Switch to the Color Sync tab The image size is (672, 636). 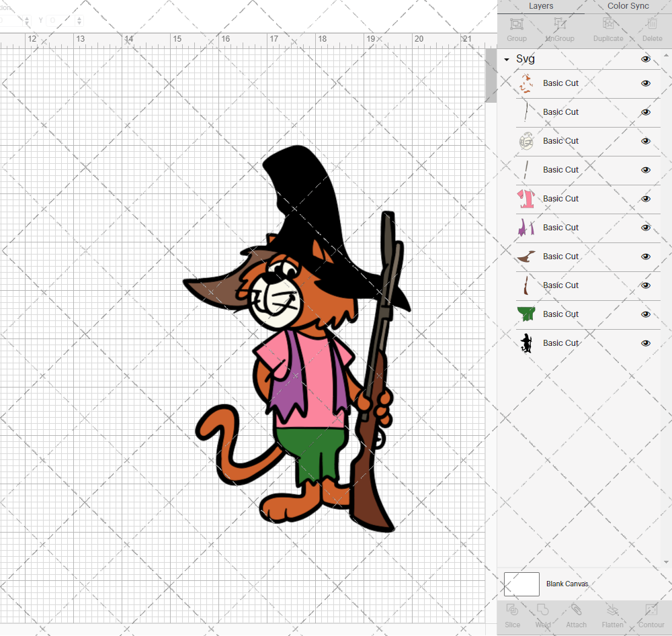click(628, 6)
